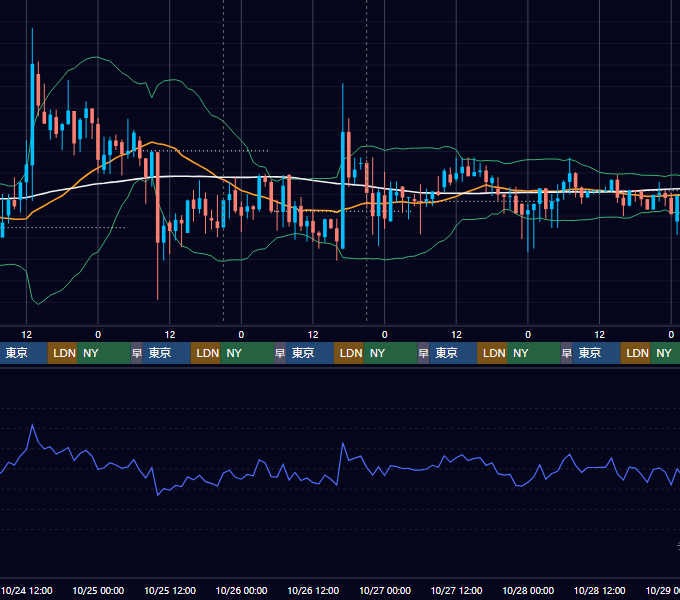Click the 早 early-session block before 10/25 東京
The image size is (680, 600).
click(137, 353)
